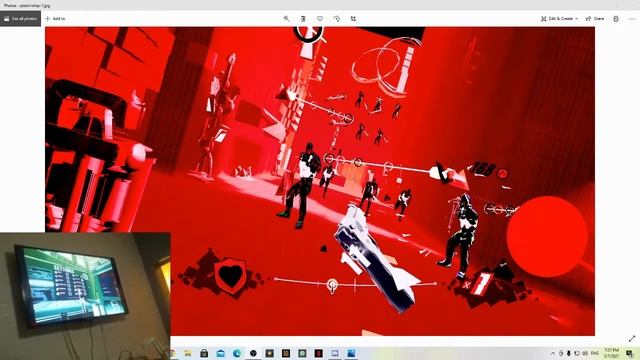Open the volume control in tray

pos(585,353)
